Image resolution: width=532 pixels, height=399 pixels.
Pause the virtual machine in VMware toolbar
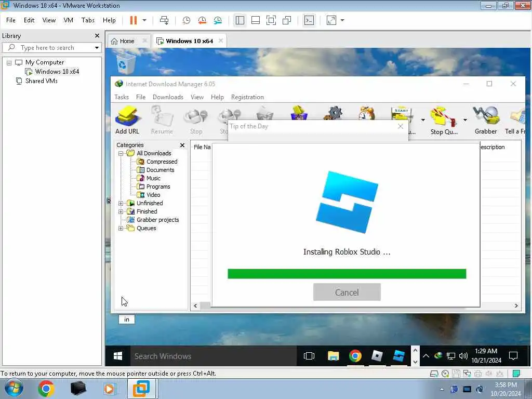click(134, 20)
